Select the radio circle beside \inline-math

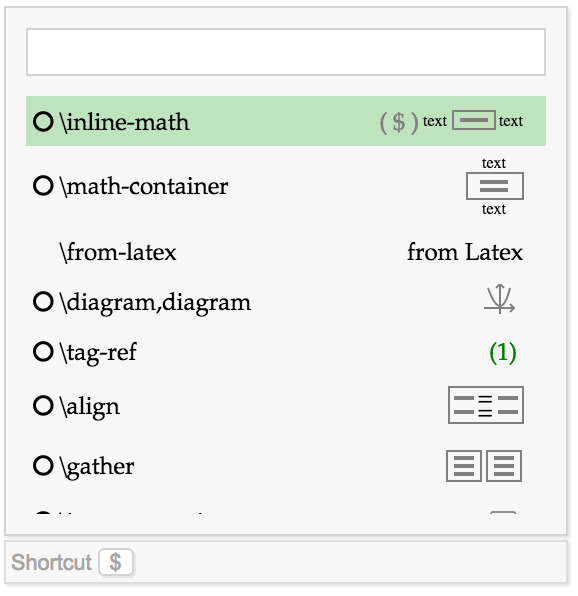tap(43, 122)
